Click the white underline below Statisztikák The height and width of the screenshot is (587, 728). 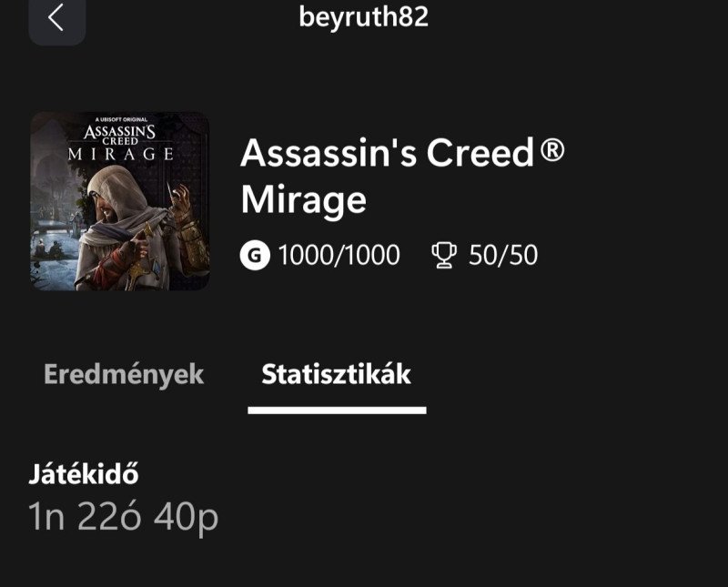pos(336,410)
